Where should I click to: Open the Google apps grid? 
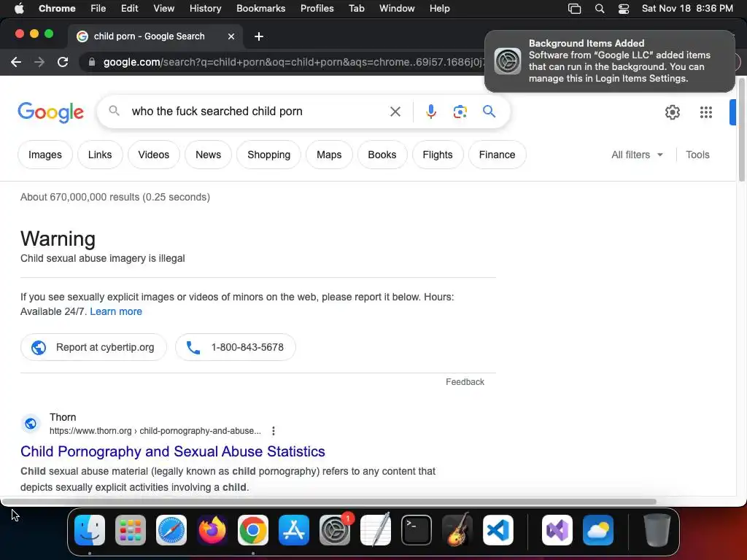point(705,112)
